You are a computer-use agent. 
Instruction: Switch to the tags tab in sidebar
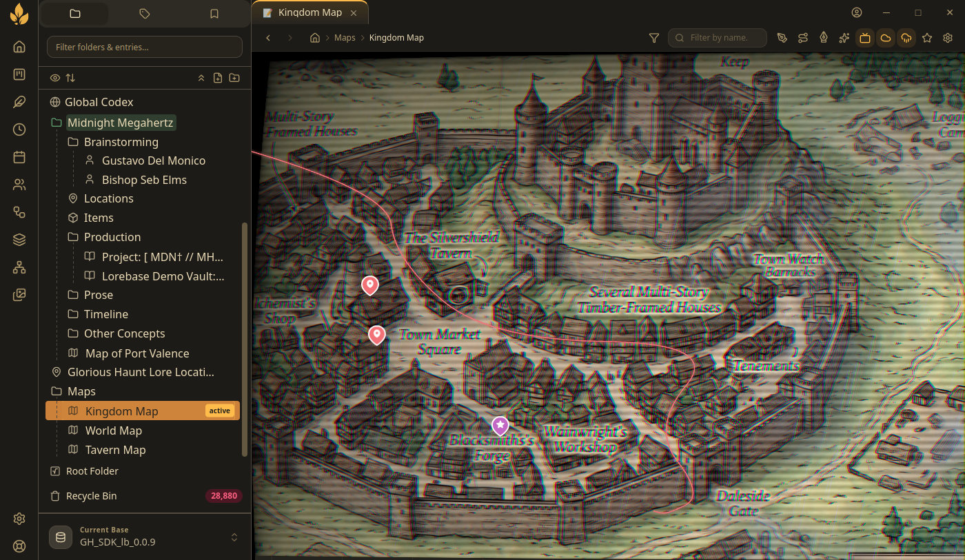145,14
